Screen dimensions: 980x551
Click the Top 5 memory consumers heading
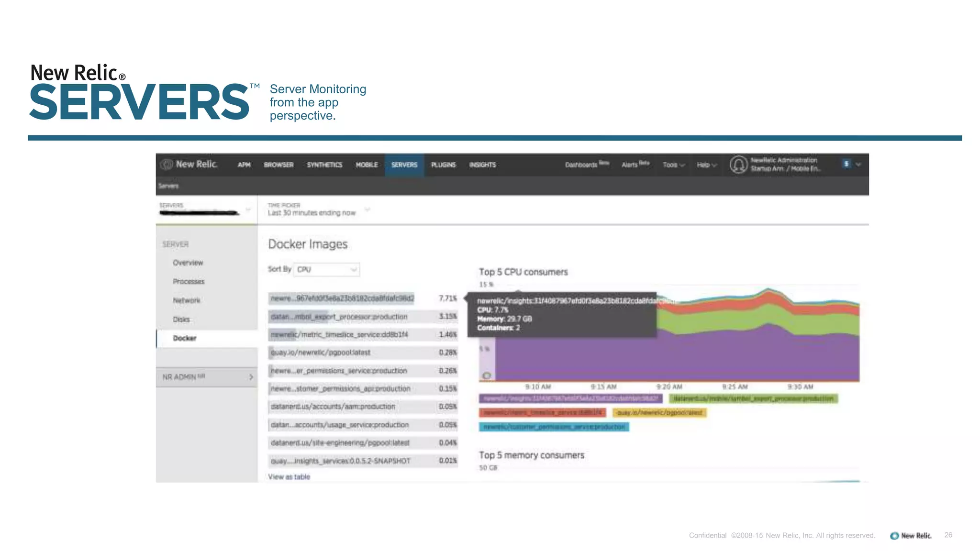click(x=531, y=455)
